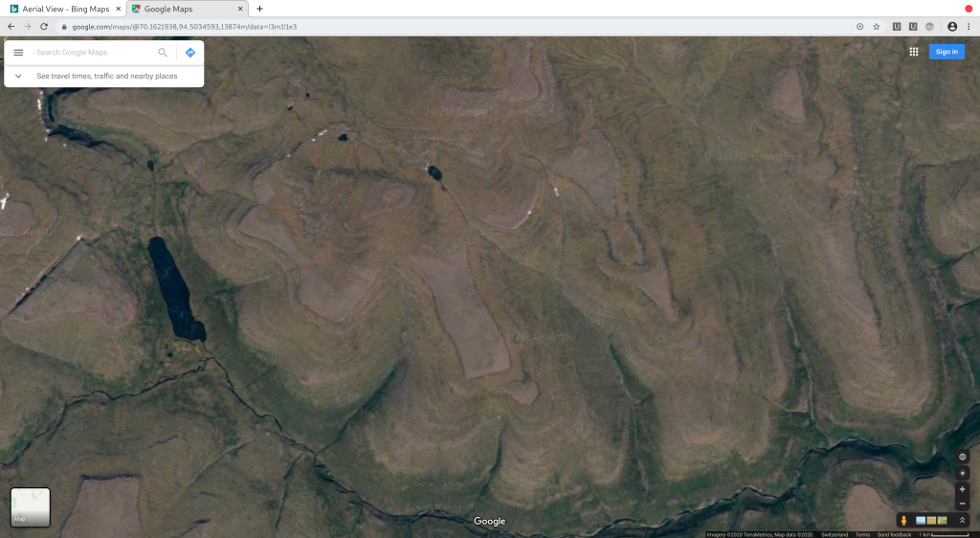The image size is (980, 538).
Task: Open second imagery thumbnail in strip
Action: click(931, 521)
